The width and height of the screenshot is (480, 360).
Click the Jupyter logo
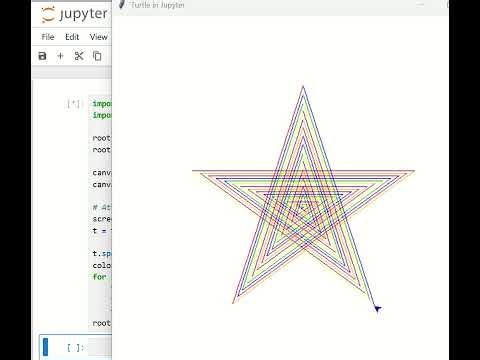click(x=74, y=15)
